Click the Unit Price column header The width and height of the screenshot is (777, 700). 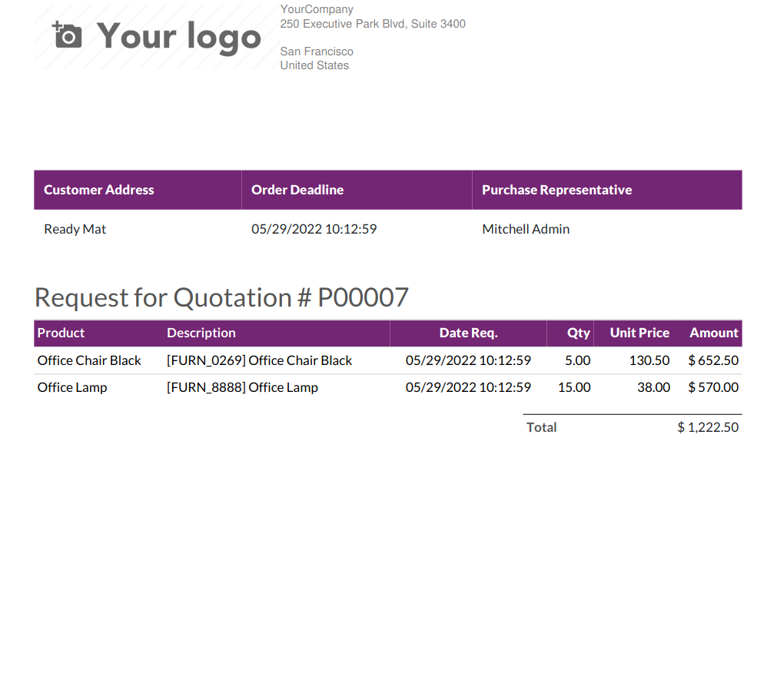pos(639,333)
